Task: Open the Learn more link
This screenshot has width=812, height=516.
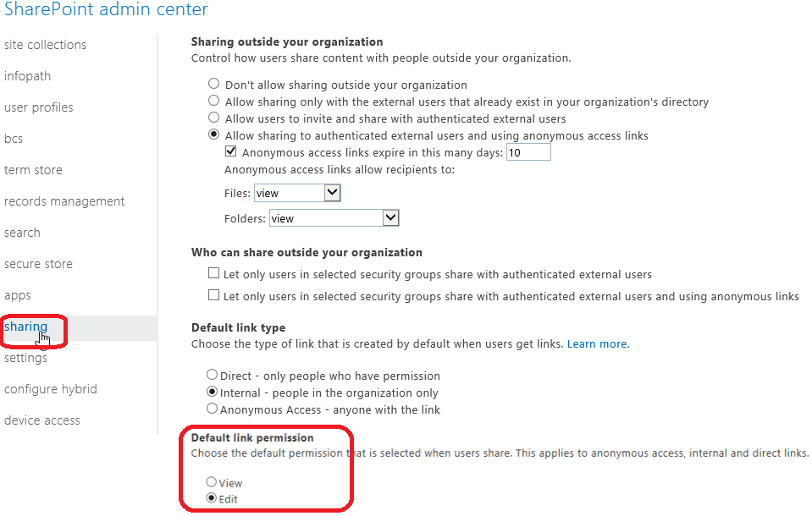Action: [597, 344]
